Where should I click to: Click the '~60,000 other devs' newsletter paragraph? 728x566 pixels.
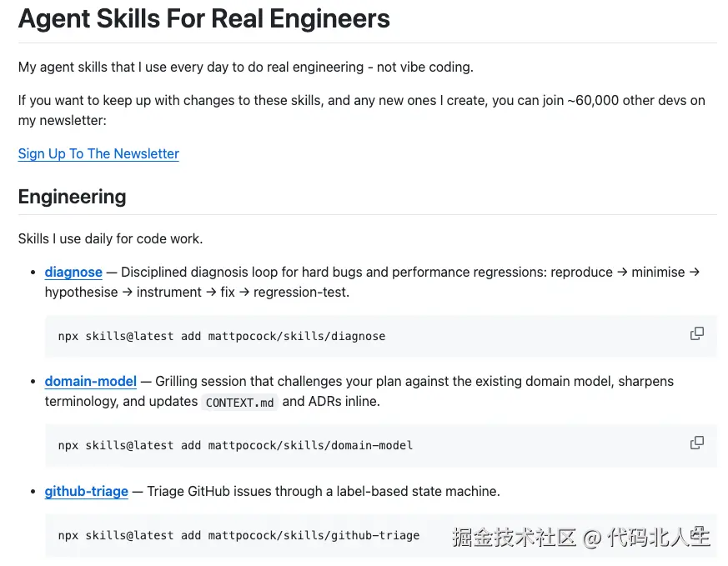361,100
